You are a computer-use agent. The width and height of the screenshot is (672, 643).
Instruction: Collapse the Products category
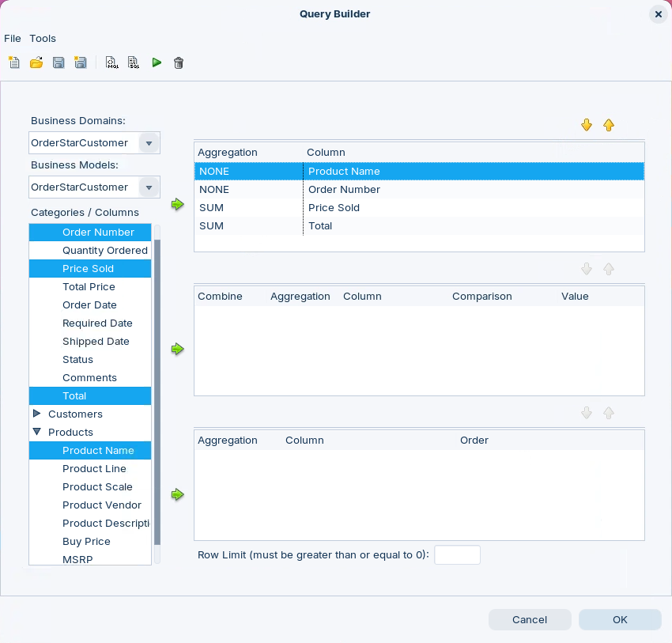pyautogui.click(x=37, y=432)
